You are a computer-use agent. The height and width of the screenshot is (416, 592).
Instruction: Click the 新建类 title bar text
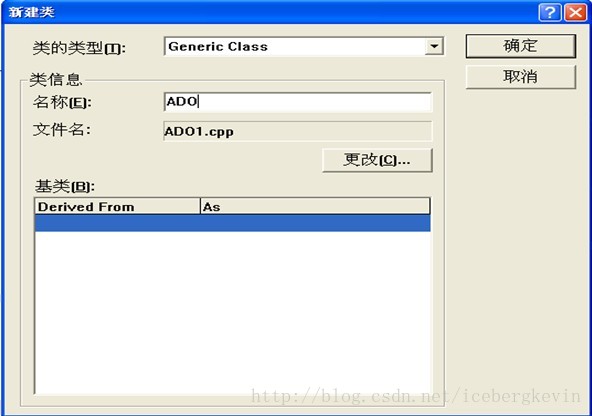pos(31,12)
